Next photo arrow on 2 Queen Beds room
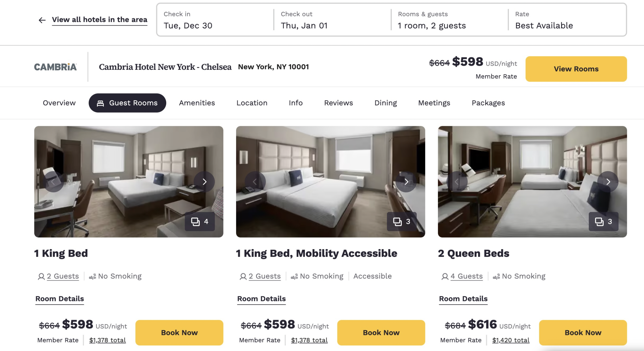 point(608,182)
